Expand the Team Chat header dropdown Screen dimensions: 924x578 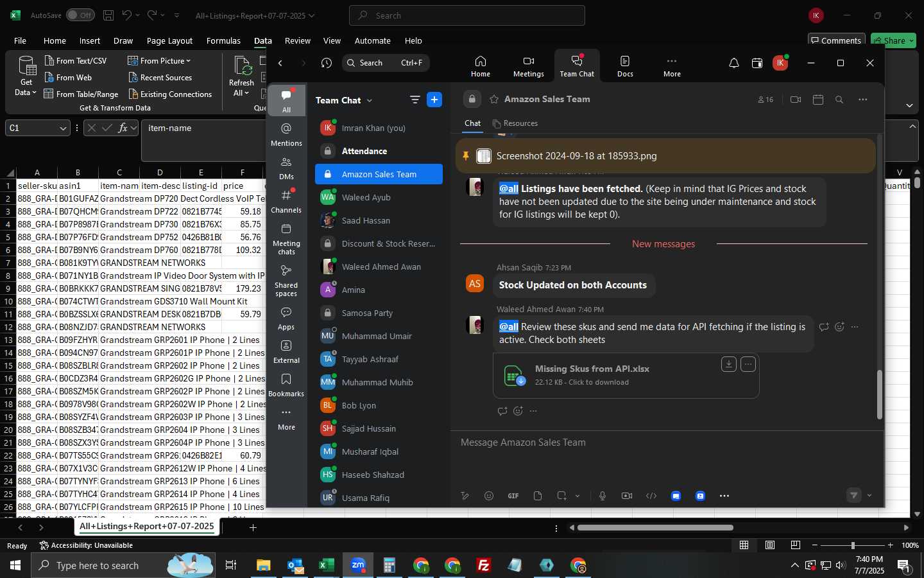point(370,101)
